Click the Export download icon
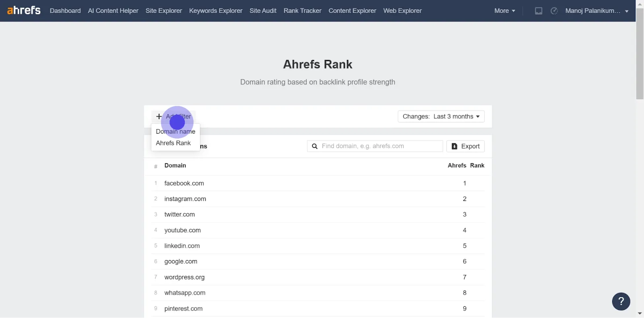 [x=454, y=146]
